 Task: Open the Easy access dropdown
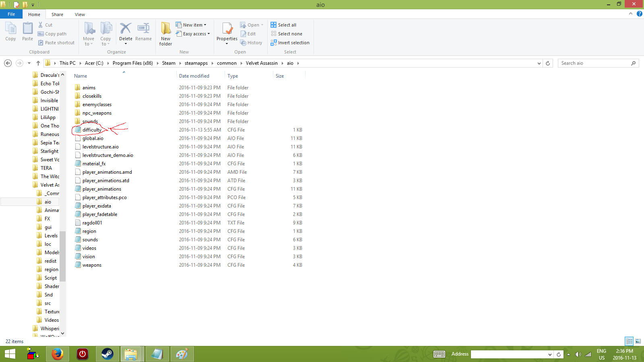[x=193, y=34]
